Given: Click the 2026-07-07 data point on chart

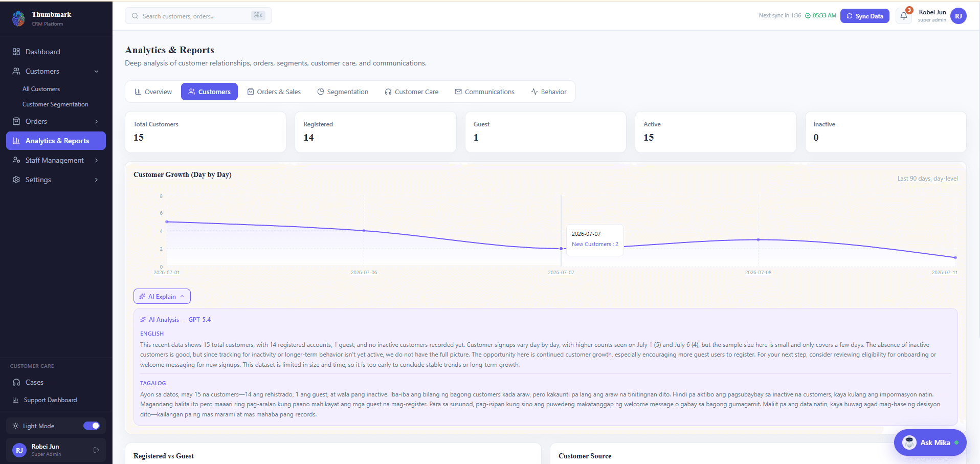Looking at the screenshot, I should tap(561, 249).
